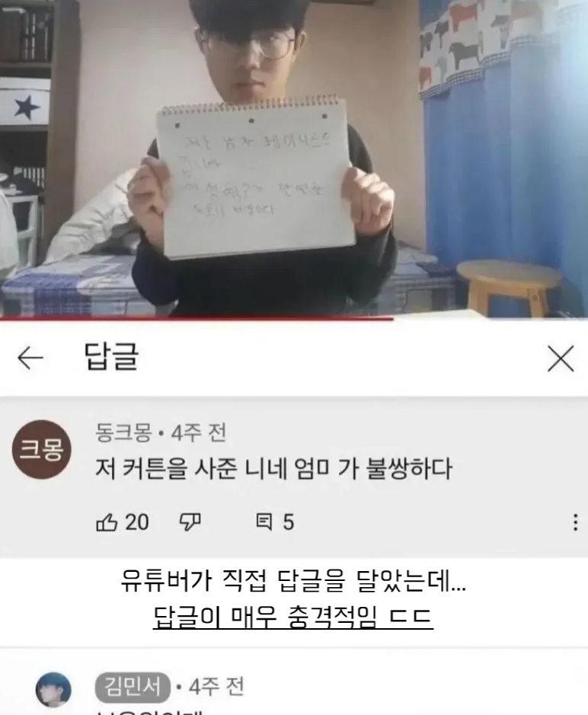Close the 답글 replies panel
The image size is (588, 715).
click(561, 359)
